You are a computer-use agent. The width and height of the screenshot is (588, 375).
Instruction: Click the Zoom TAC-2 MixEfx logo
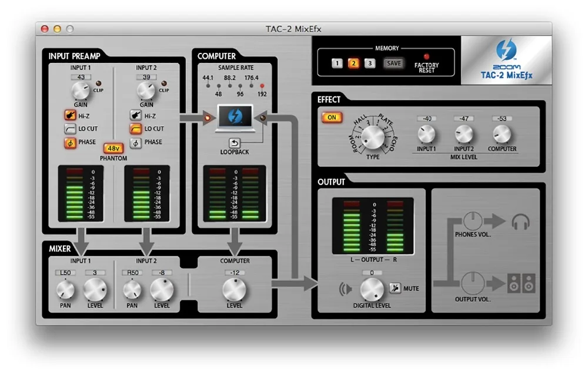pyautogui.click(x=507, y=60)
